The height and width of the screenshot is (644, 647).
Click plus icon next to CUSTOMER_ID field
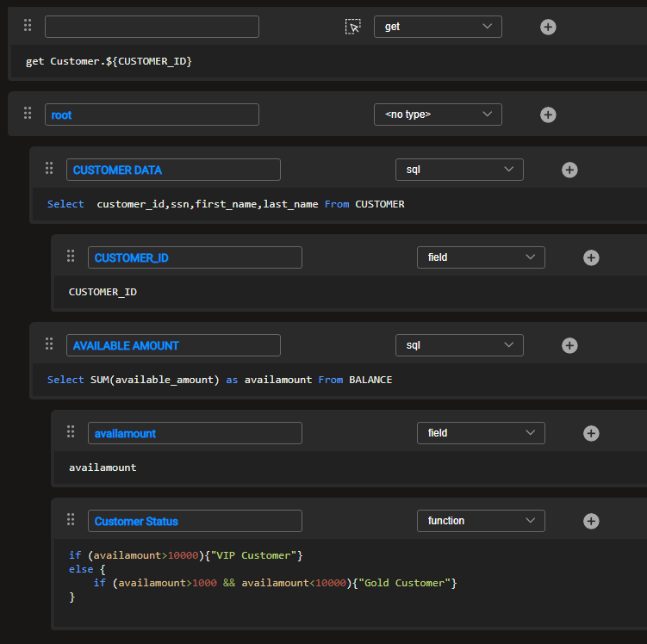pos(591,257)
